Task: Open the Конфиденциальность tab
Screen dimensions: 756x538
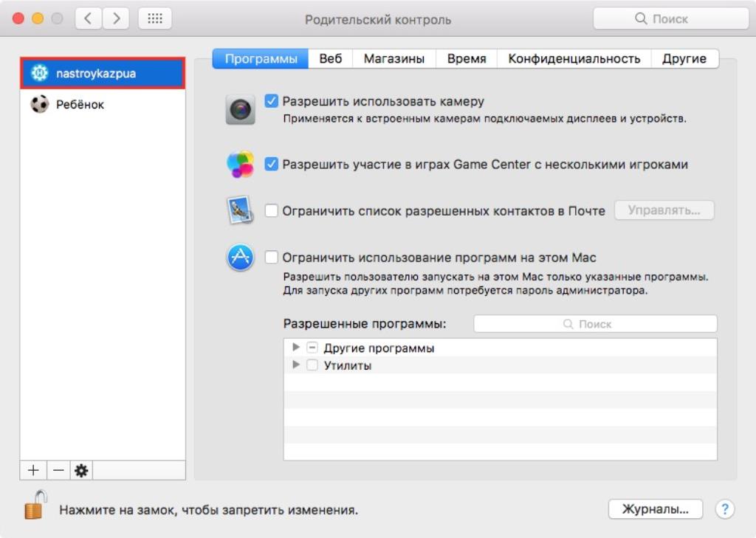Action: [x=574, y=59]
